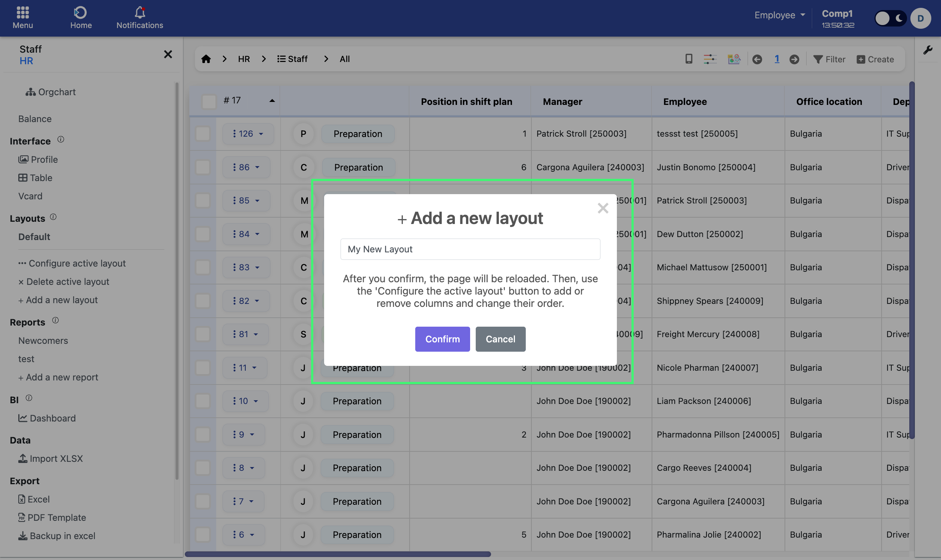This screenshot has height=560, width=941.
Task: Show info for Interface section
Action: pyautogui.click(x=61, y=139)
